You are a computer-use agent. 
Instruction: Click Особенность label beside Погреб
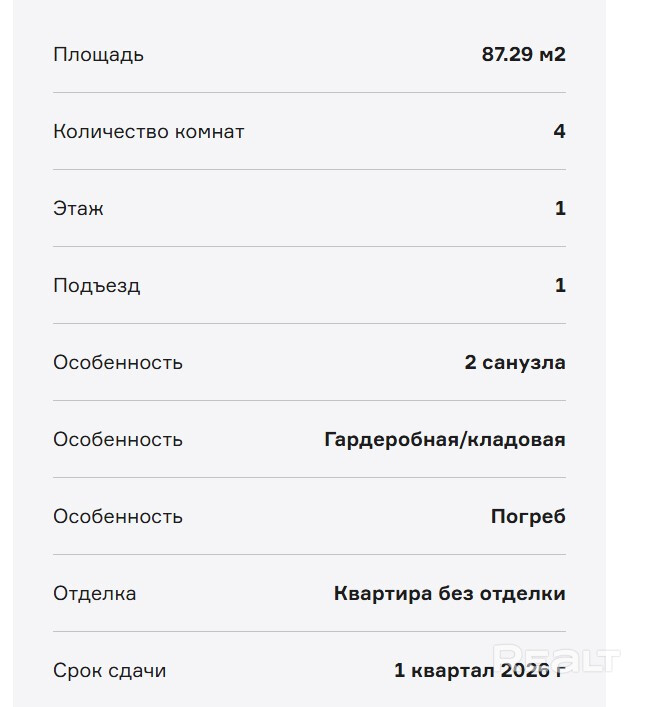(117, 517)
